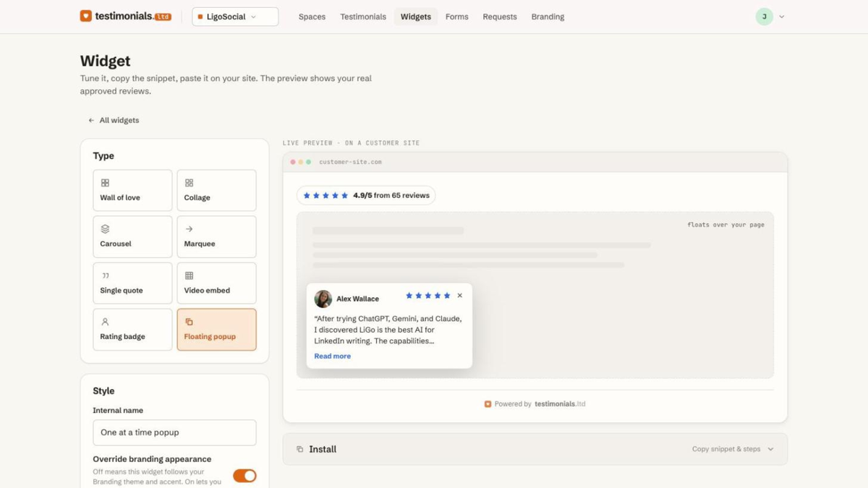Choose the Collage widget type
This screenshot has height=488, width=868.
point(216,190)
